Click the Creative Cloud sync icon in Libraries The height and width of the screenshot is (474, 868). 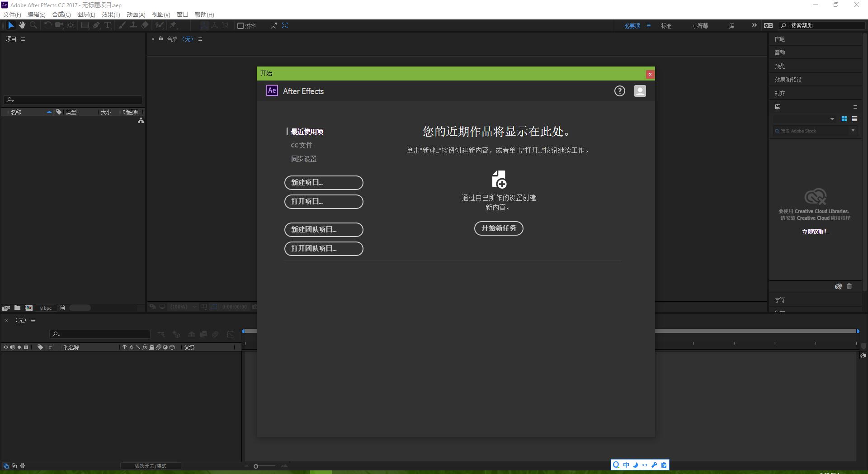tap(838, 286)
